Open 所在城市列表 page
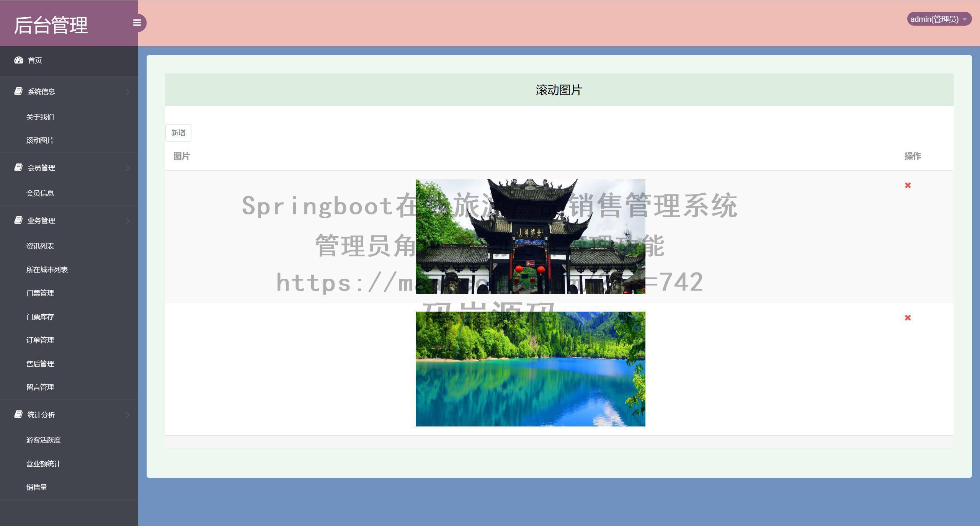The height and width of the screenshot is (526, 980). coord(47,270)
